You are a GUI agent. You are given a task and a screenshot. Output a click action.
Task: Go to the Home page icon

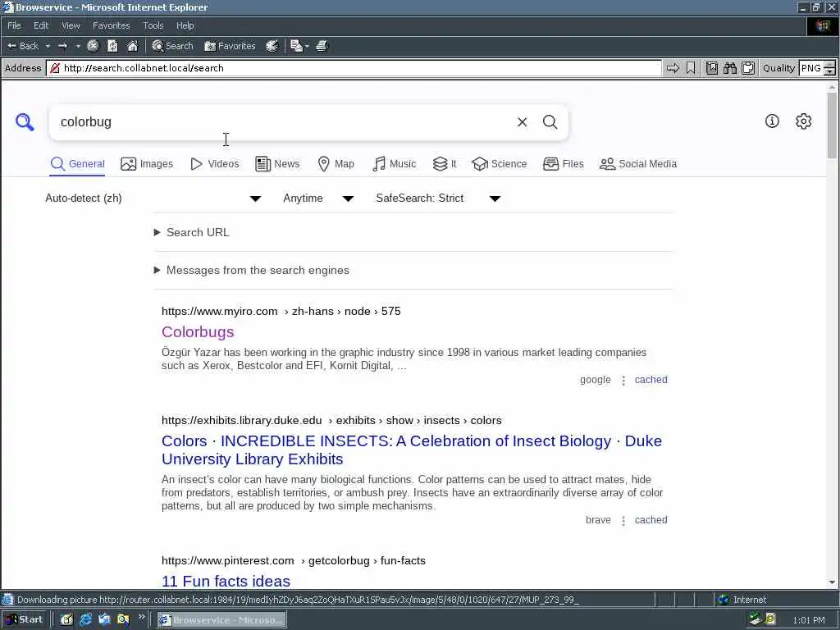point(132,46)
